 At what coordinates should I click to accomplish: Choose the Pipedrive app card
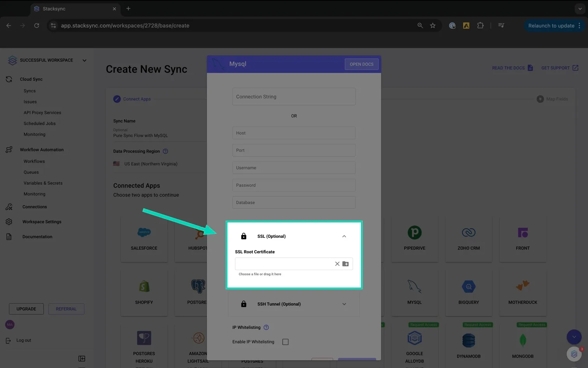415,239
